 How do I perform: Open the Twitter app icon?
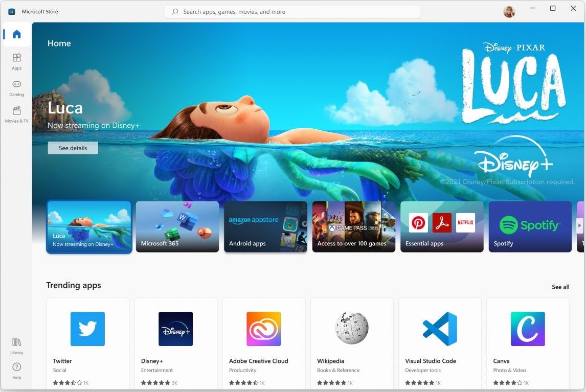tap(87, 329)
